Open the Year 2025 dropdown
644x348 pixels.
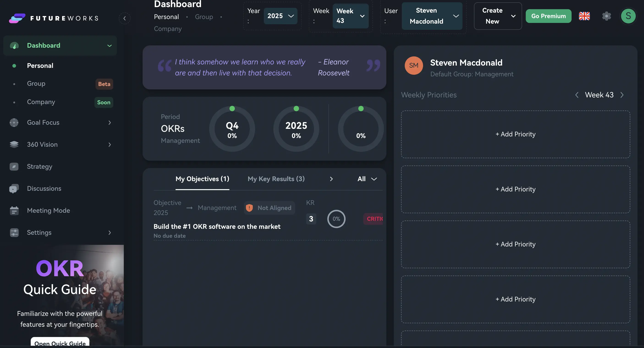[x=281, y=16]
